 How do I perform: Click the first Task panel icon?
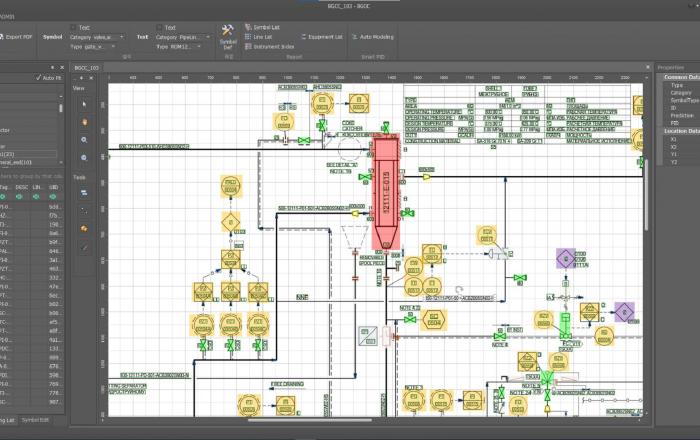[84, 193]
